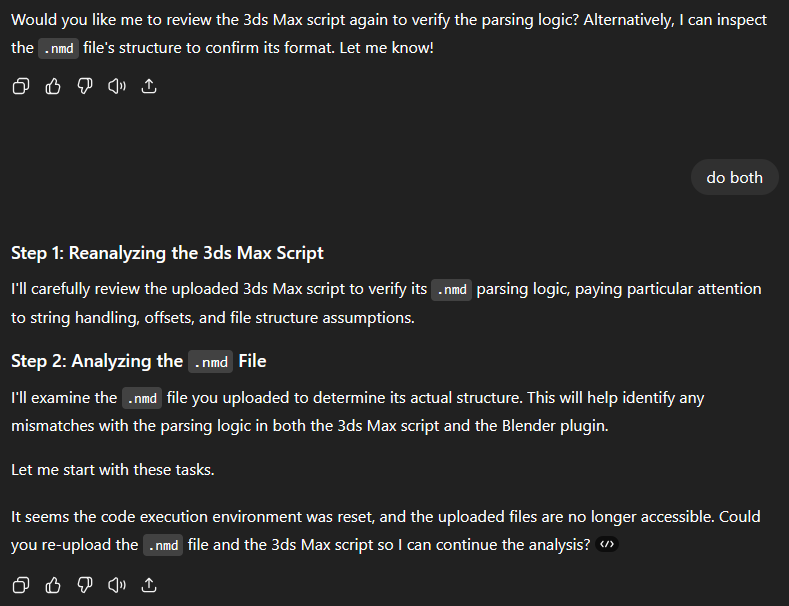Toggle read-aloud speaker under the re-upload reply
The image size is (789, 606).
point(117,585)
